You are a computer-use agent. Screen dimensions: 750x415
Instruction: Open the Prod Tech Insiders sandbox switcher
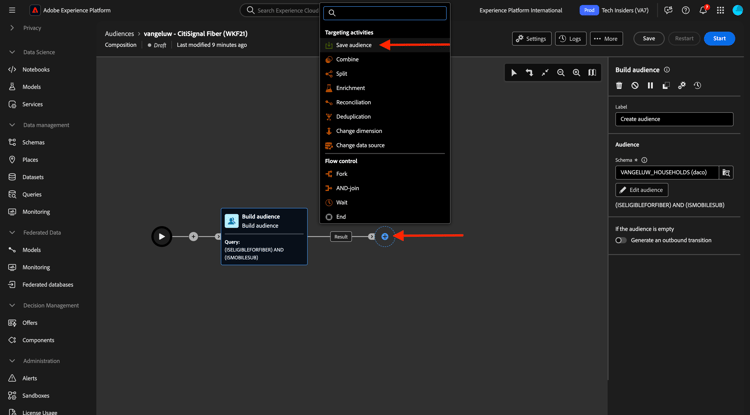coord(614,10)
